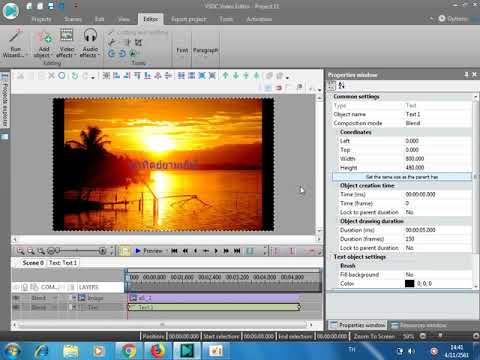Switch to the Projects ribbon tab
This screenshot has height=360, width=480.
click(41, 19)
